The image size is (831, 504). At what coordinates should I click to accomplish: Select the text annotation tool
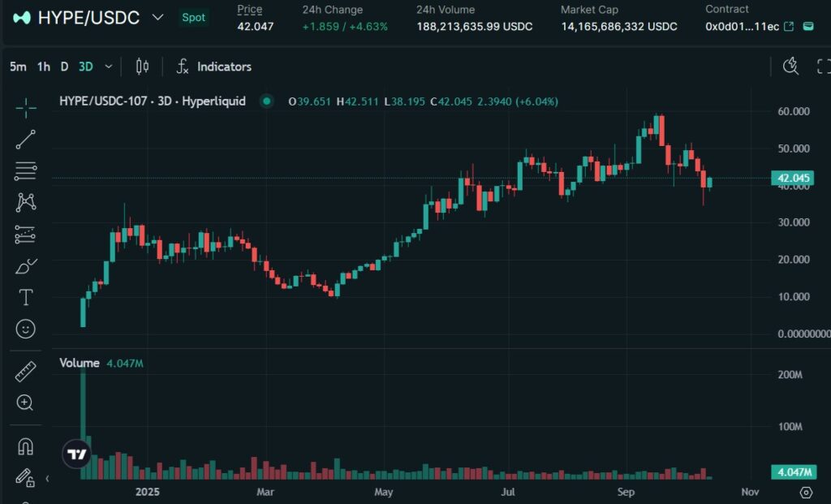coord(25,298)
